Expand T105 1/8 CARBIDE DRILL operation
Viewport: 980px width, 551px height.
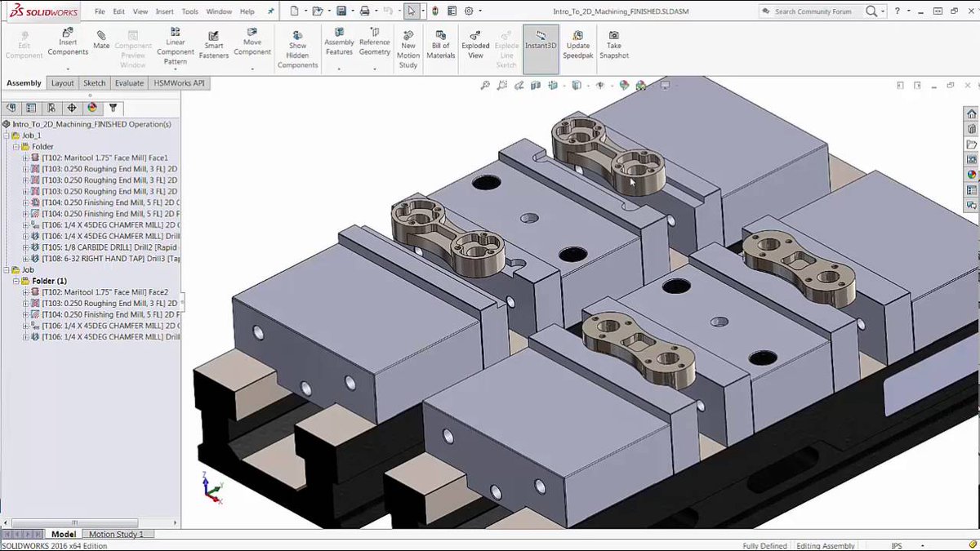(x=25, y=247)
